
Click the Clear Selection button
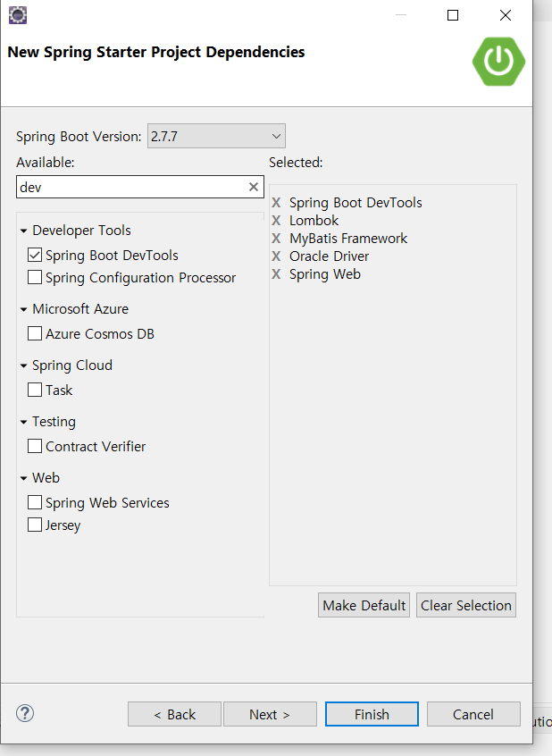click(466, 605)
